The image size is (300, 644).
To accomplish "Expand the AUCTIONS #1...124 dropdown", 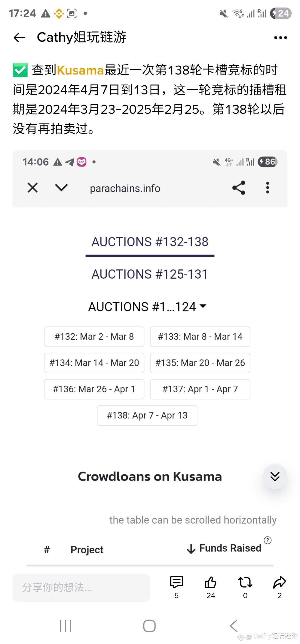I will point(147,307).
